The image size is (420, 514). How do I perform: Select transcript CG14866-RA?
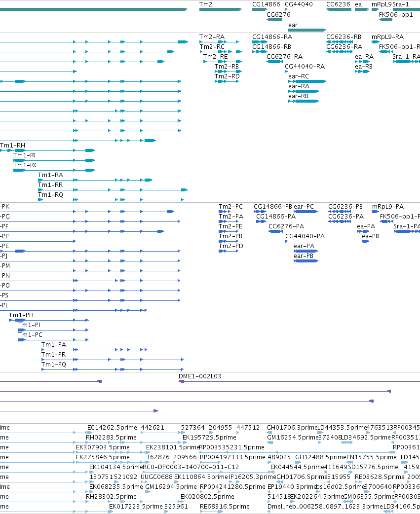tap(272, 37)
